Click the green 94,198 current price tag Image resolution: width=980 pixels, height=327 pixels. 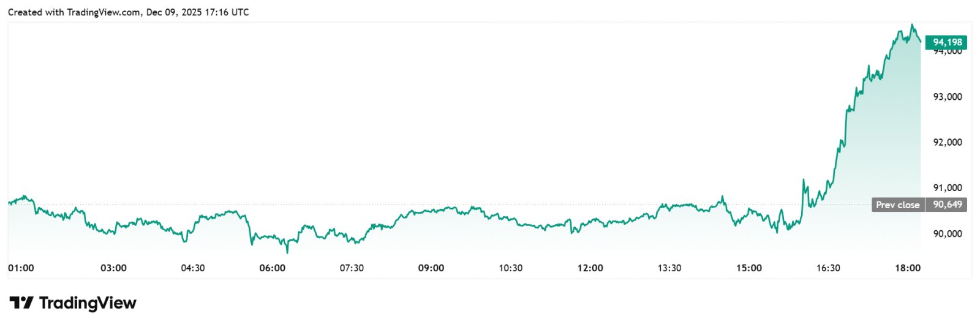(946, 42)
